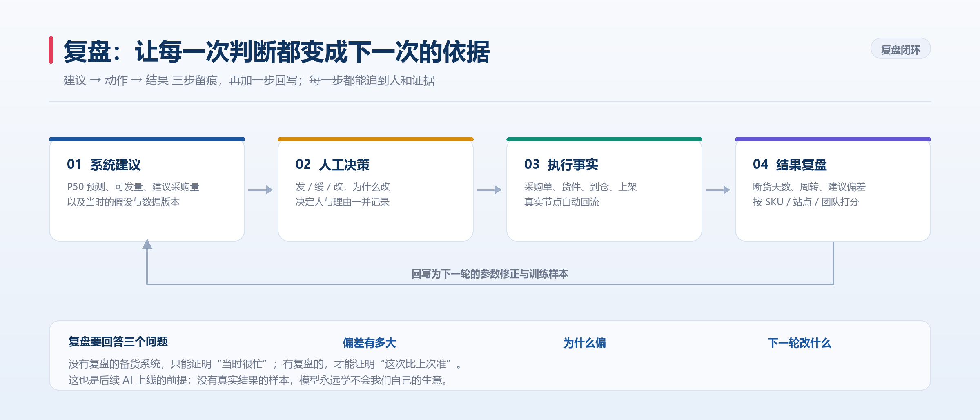
Task: Click the line 按 SKU / 站点 / 团队打分
Action: (x=806, y=202)
